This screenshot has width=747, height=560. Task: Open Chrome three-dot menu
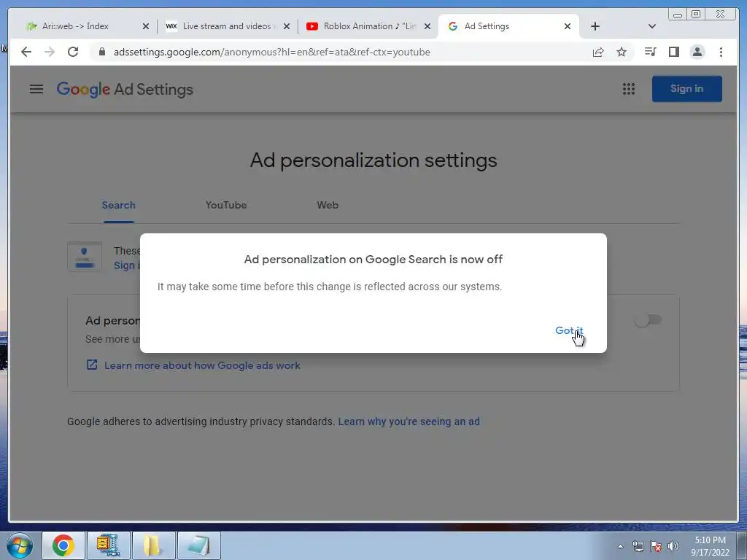tap(721, 52)
